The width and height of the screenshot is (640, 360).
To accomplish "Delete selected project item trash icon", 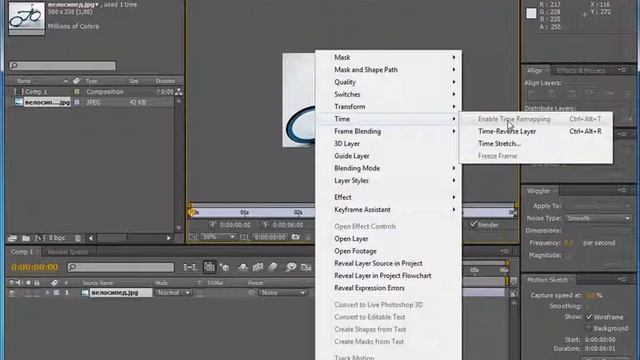I will pyautogui.click(x=78, y=238).
